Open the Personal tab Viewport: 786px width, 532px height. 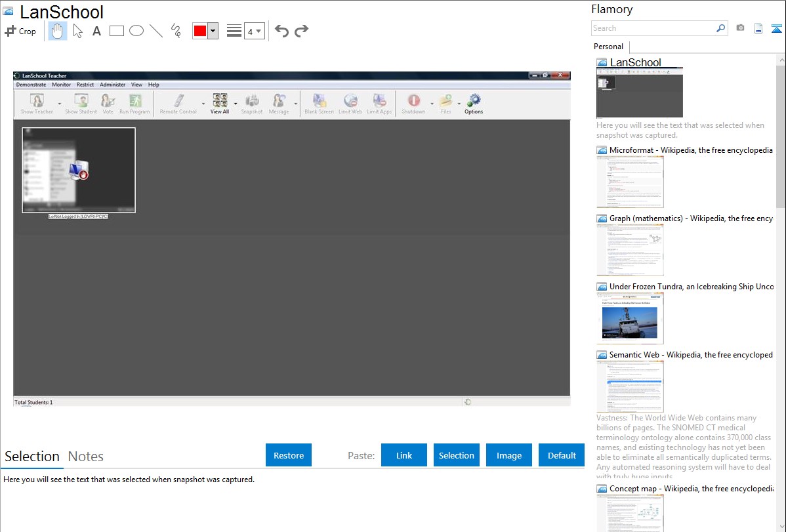pyautogui.click(x=608, y=47)
